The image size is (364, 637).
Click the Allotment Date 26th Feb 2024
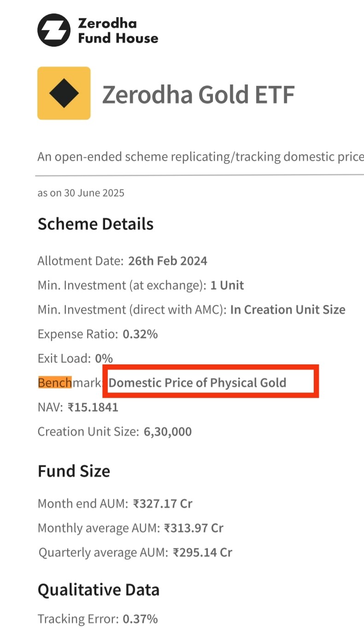pos(168,261)
